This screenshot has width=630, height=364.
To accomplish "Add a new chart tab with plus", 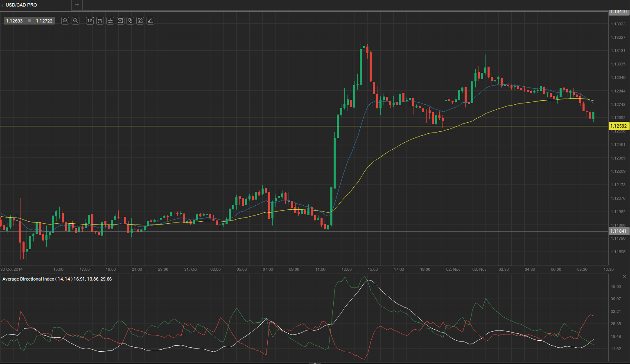I will pos(77,5).
